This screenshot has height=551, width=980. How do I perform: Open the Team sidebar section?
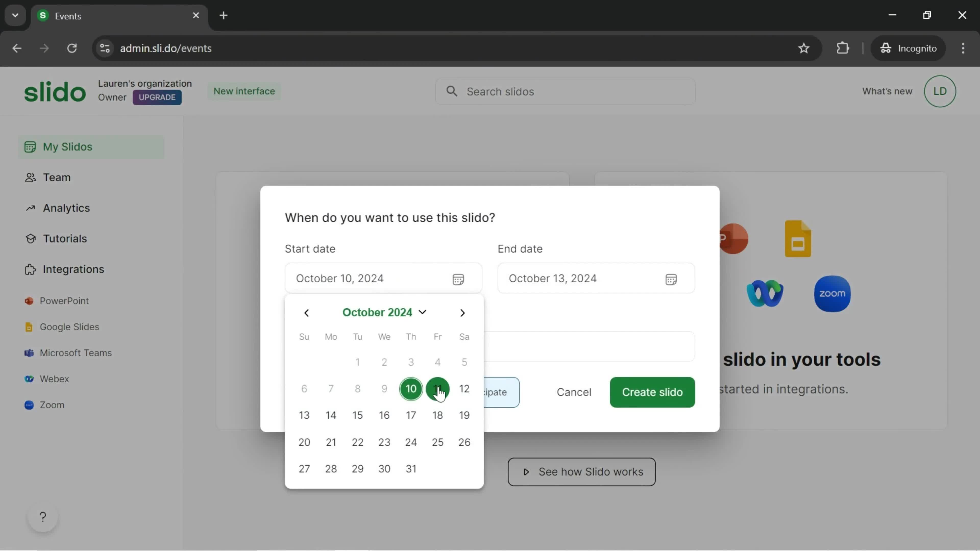tap(57, 177)
